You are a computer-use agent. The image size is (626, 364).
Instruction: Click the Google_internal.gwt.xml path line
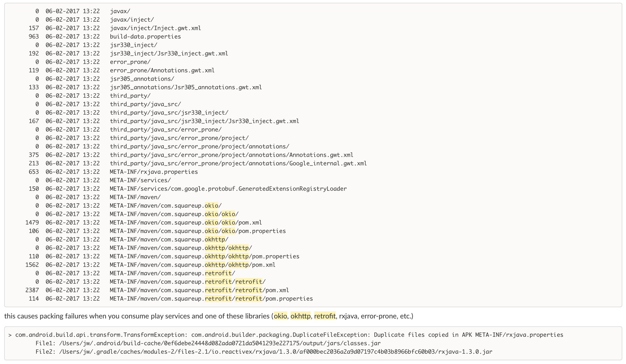pyautogui.click(x=238, y=163)
